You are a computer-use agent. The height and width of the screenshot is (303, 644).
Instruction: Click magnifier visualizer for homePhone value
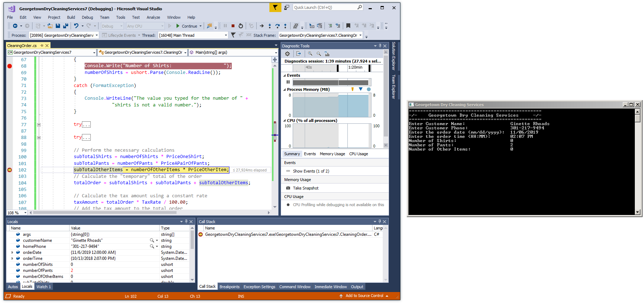point(152,246)
